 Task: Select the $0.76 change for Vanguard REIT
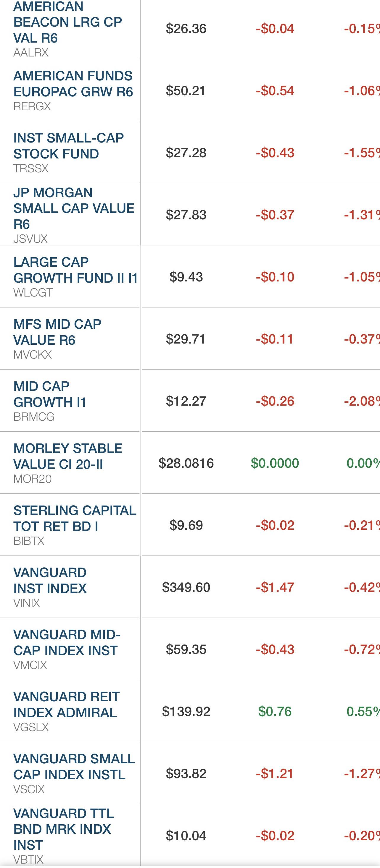point(274,712)
